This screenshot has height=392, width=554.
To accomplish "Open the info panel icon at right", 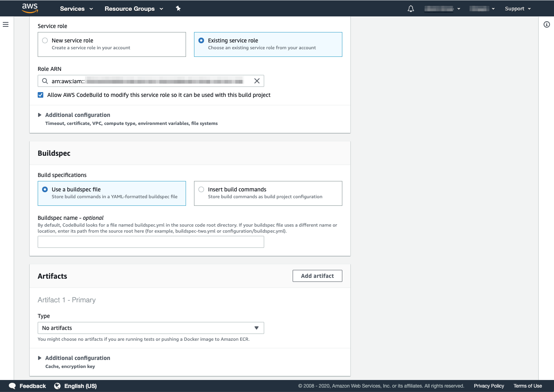I will [x=546, y=24].
